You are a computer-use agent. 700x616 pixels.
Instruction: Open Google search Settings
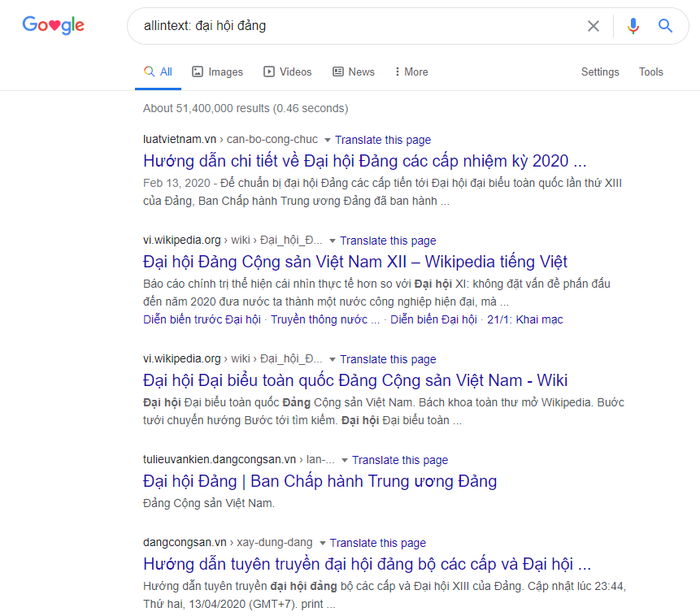click(599, 72)
